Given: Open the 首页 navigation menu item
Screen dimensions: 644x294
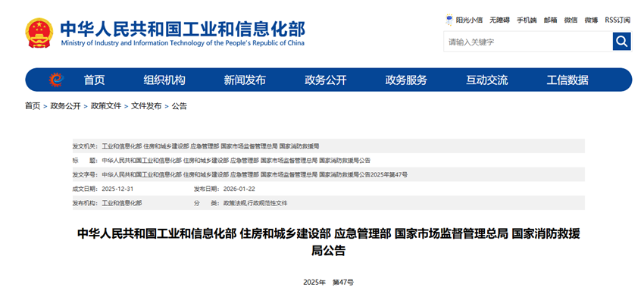Looking at the screenshot, I should click(x=95, y=80).
